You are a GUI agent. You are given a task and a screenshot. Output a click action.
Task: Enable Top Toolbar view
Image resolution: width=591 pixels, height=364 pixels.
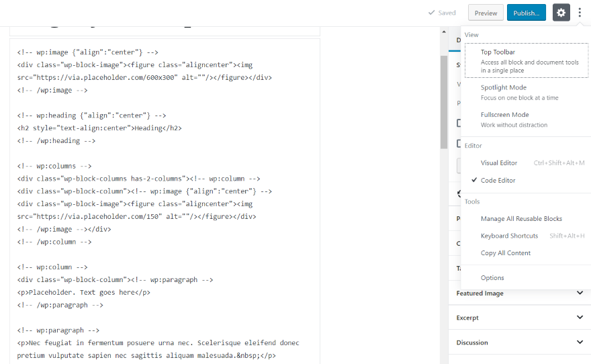(526, 60)
